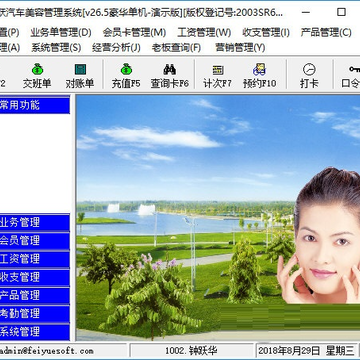Click the 口令 key icon
360x360 pixels.
[x=354, y=69]
